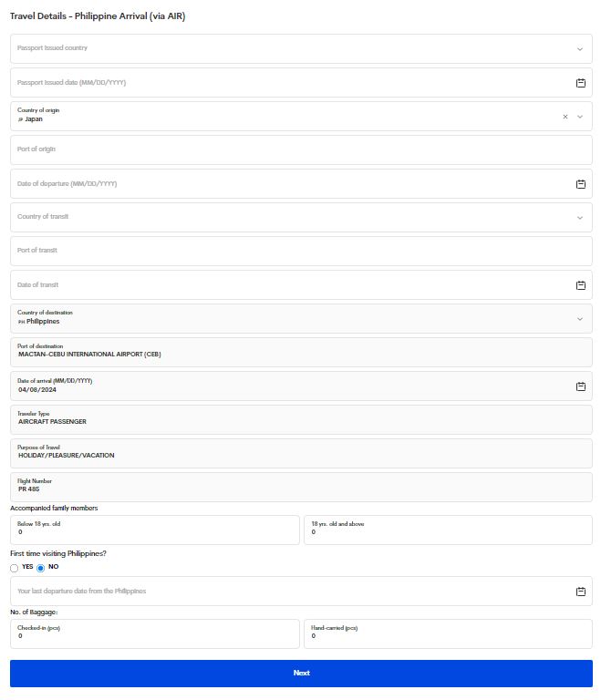Open calendar icon for Date of transit

pos(581,285)
